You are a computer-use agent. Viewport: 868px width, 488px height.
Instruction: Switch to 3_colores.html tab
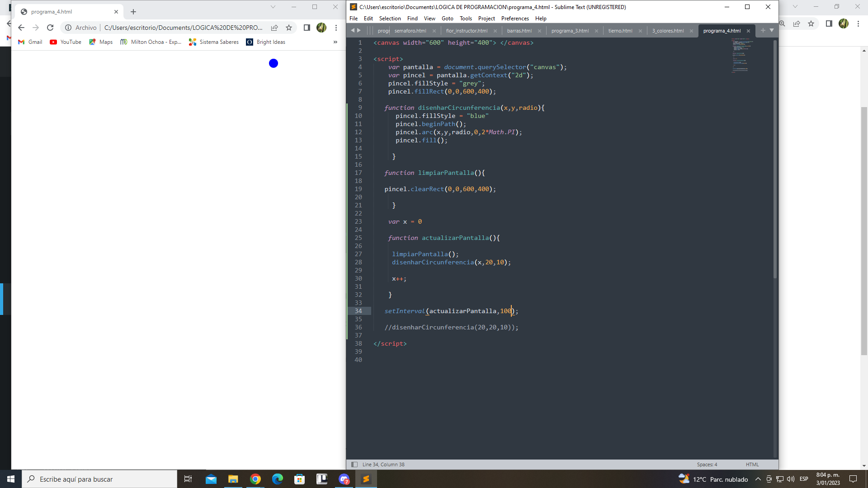(668, 31)
